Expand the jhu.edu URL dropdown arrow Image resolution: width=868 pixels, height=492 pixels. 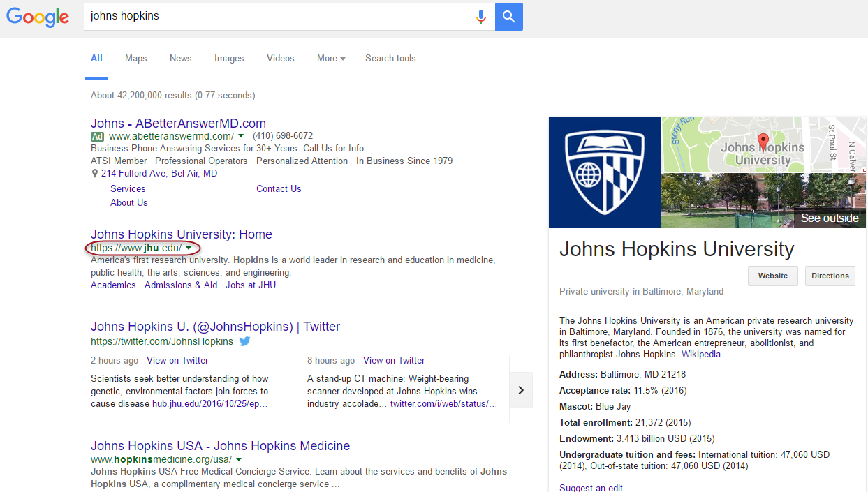pos(189,248)
